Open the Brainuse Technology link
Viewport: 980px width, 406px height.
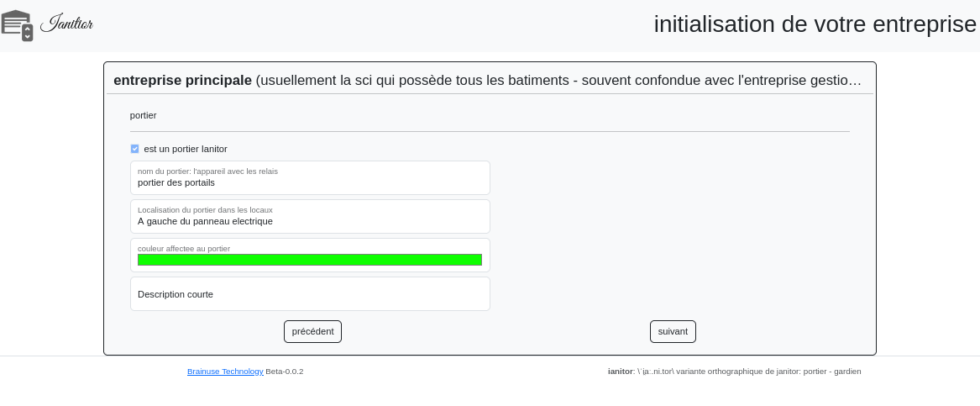(x=225, y=372)
